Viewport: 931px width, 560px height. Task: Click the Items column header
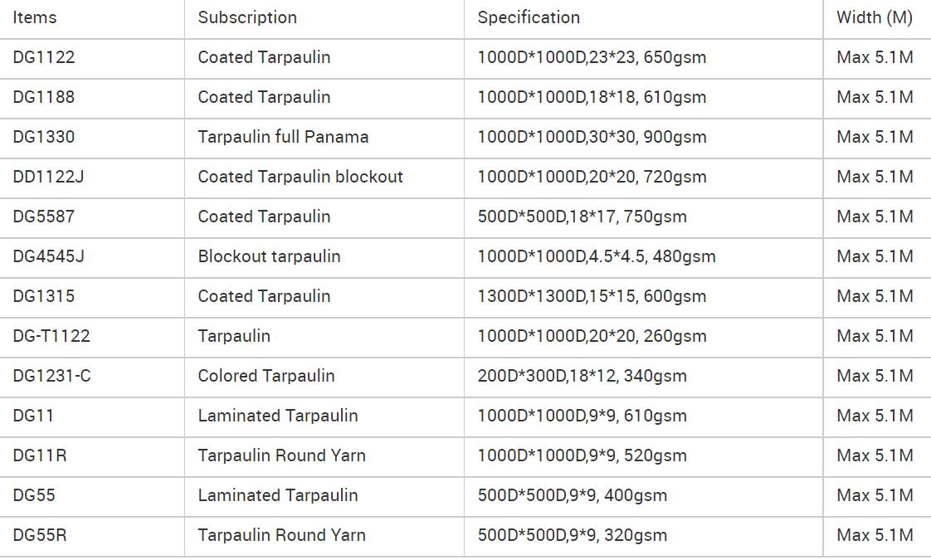pyautogui.click(x=35, y=17)
